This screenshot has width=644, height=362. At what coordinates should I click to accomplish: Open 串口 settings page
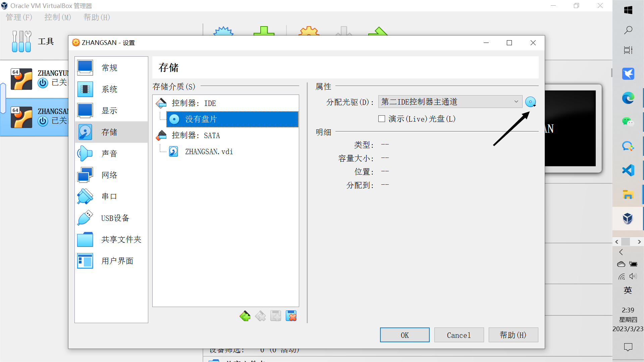point(111,196)
